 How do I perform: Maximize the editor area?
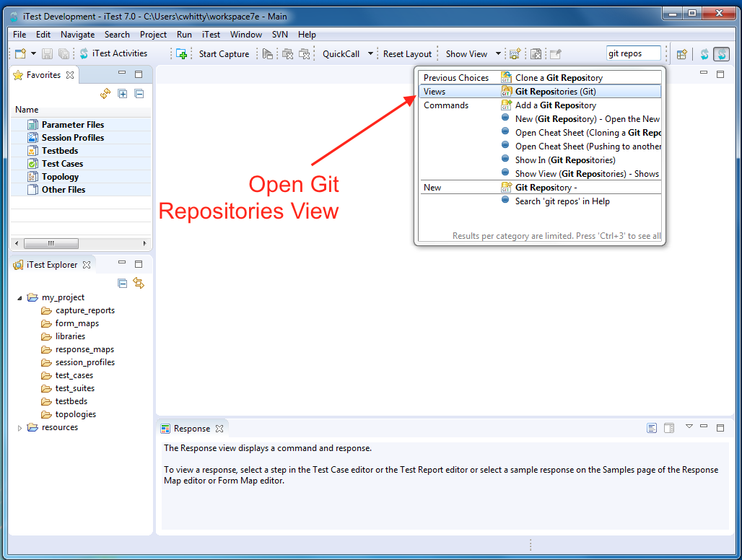720,74
